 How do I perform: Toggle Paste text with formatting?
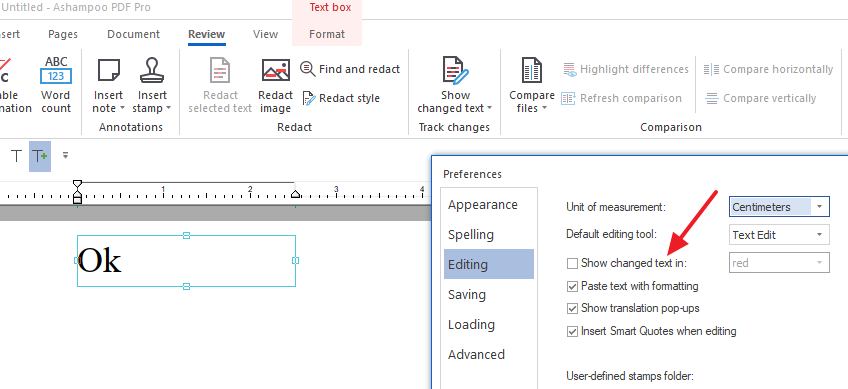[x=572, y=286]
